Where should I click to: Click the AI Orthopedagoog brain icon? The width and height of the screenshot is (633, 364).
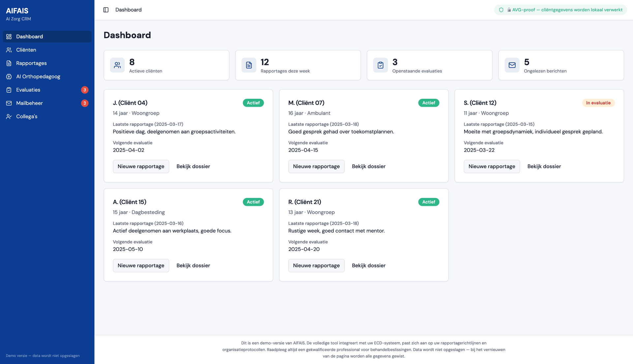coord(9,76)
